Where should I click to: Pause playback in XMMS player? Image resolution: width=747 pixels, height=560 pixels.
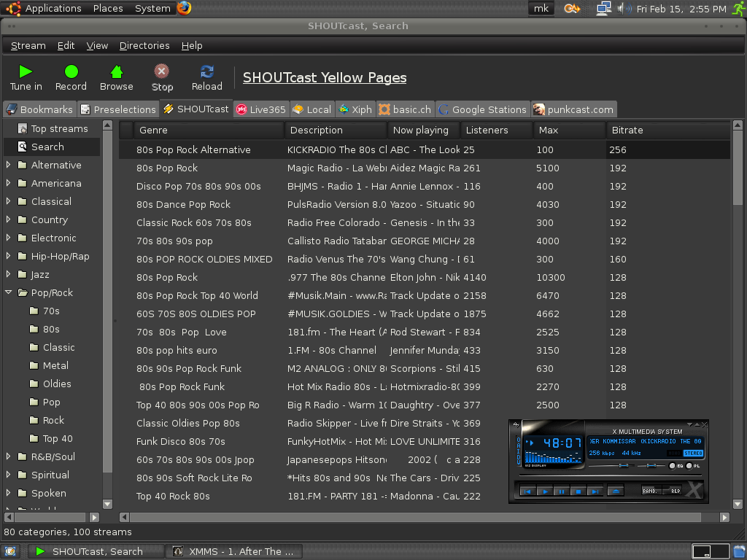coord(560,491)
